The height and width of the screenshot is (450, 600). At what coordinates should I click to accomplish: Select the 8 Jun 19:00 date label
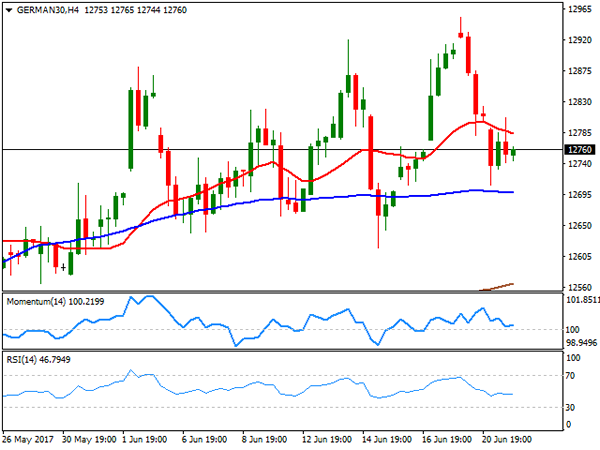tap(264, 439)
